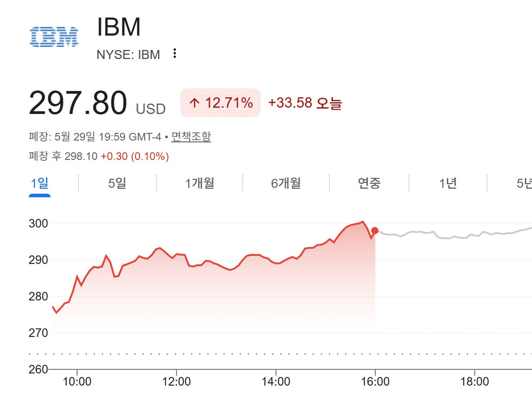Click the upward arrow in percentage badge
Screen dimensions: 532x400
point(195,102)
